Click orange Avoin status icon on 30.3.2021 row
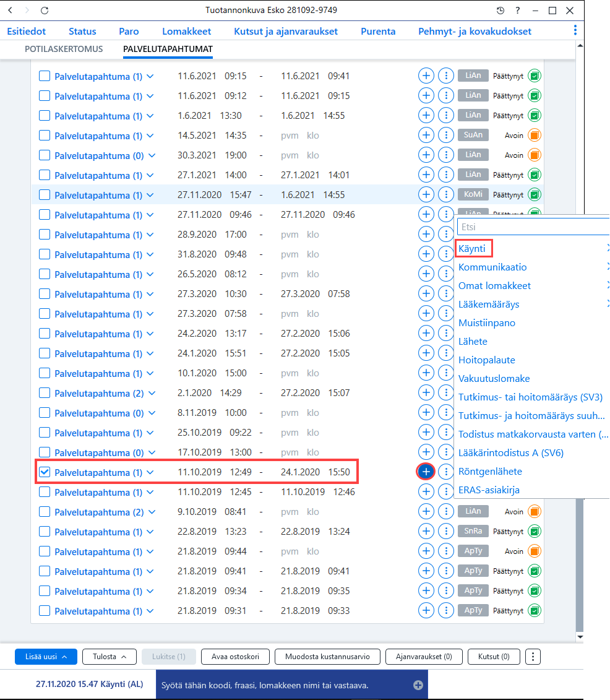The image size is (610, 700). coord(534,155)
